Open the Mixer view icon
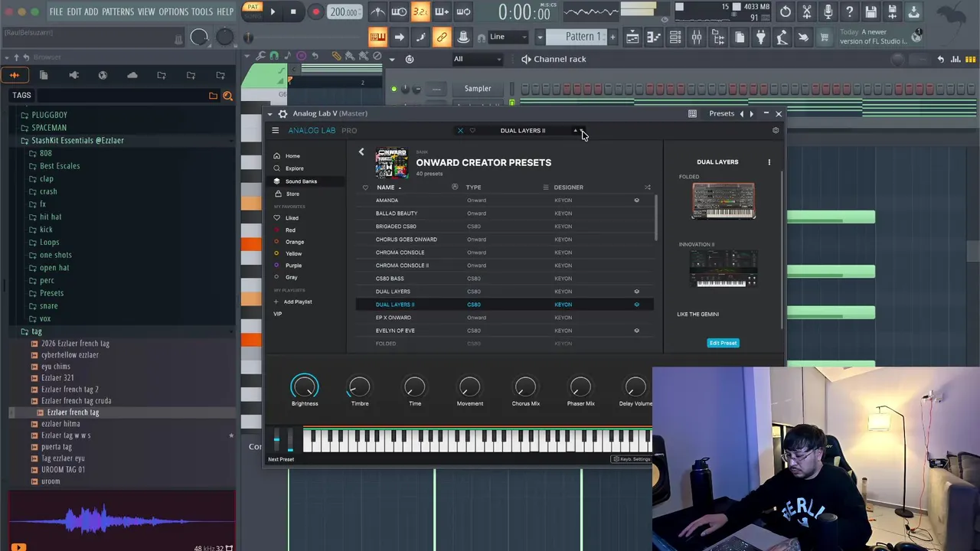The height and width of the screenshot is (551, 980). 697,37
